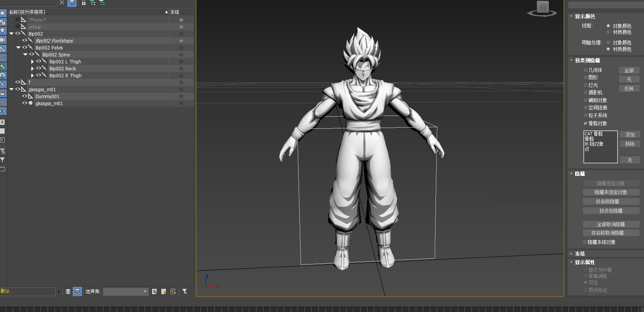Select the Dummy001 tree item
The image size is (644, 312).
47,97
